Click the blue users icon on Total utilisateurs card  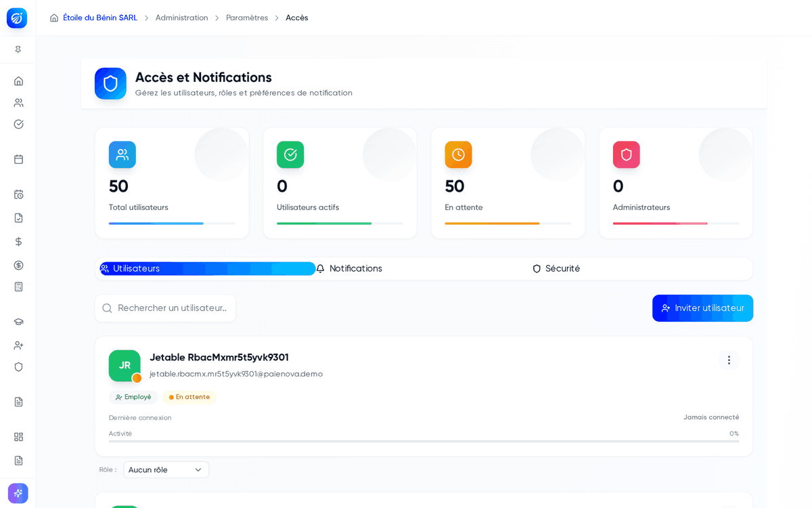point(122,154)
